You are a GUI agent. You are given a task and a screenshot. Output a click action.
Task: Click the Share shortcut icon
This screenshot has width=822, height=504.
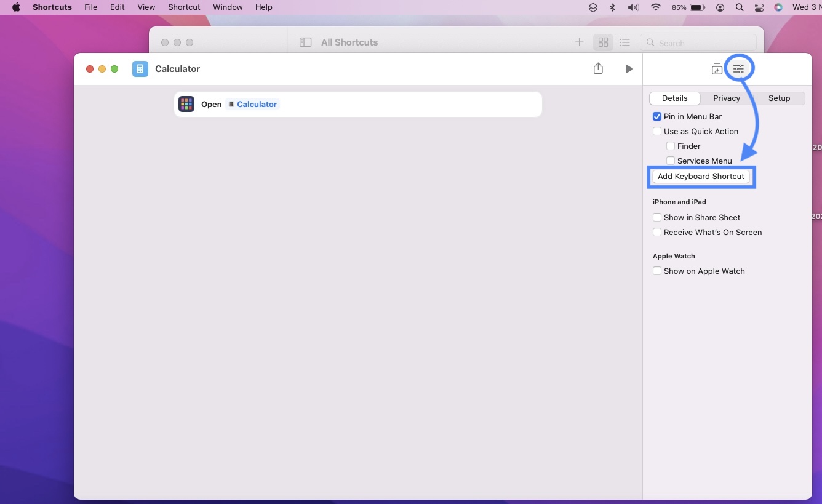tap(598, 69)
